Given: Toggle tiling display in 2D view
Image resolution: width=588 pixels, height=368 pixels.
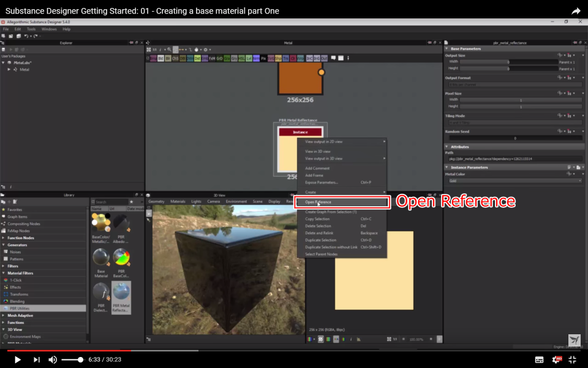Looking at the screenshot, I should (320, 339).
